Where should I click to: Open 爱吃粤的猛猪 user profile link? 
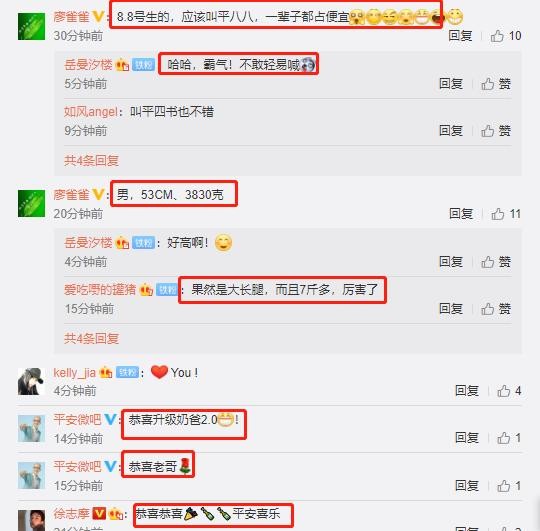[100, 290]
